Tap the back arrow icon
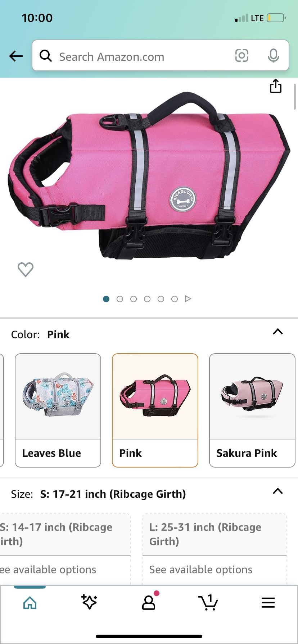The width and height of the screenshot is (298, 644). [x=16, y=56]
